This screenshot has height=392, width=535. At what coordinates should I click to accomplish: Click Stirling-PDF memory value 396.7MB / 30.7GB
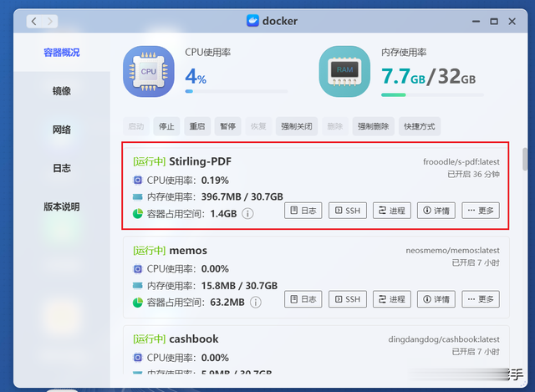[242, 197]
